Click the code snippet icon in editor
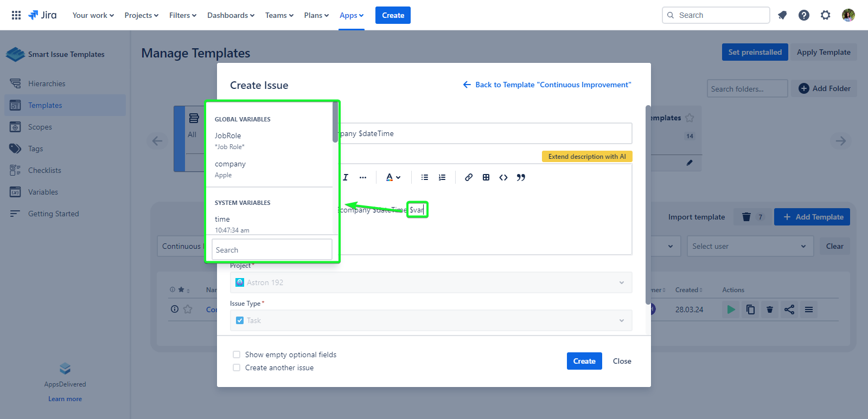The height and width of the screenshot is (419, 868). point(503,177)
